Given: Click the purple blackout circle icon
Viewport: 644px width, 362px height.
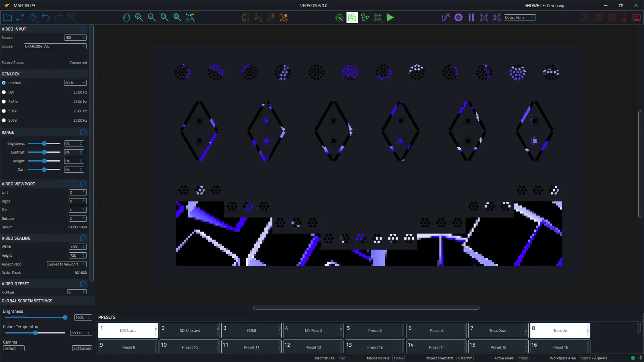Looking at the screenshot, I should pyautogui.click(x=458, y=18).
